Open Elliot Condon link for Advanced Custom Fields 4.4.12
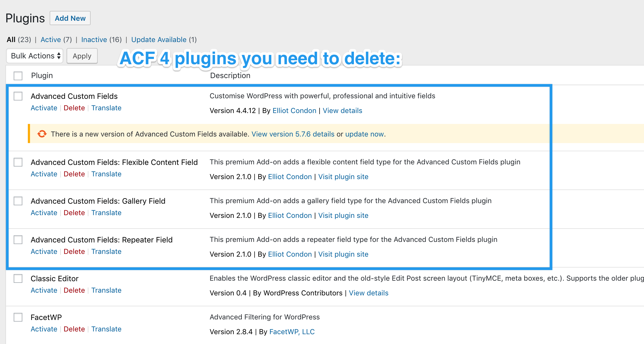Viewport: 644px width, 344px height. click(294, 111)
